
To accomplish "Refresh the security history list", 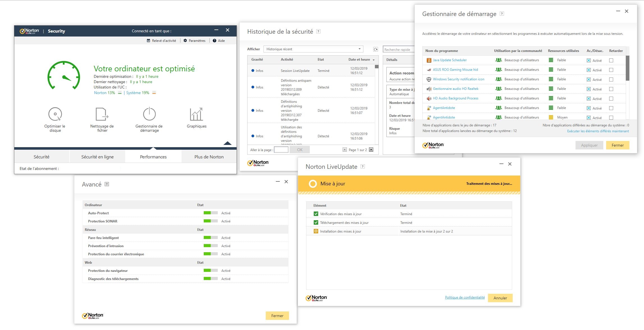I will (375, 49).
